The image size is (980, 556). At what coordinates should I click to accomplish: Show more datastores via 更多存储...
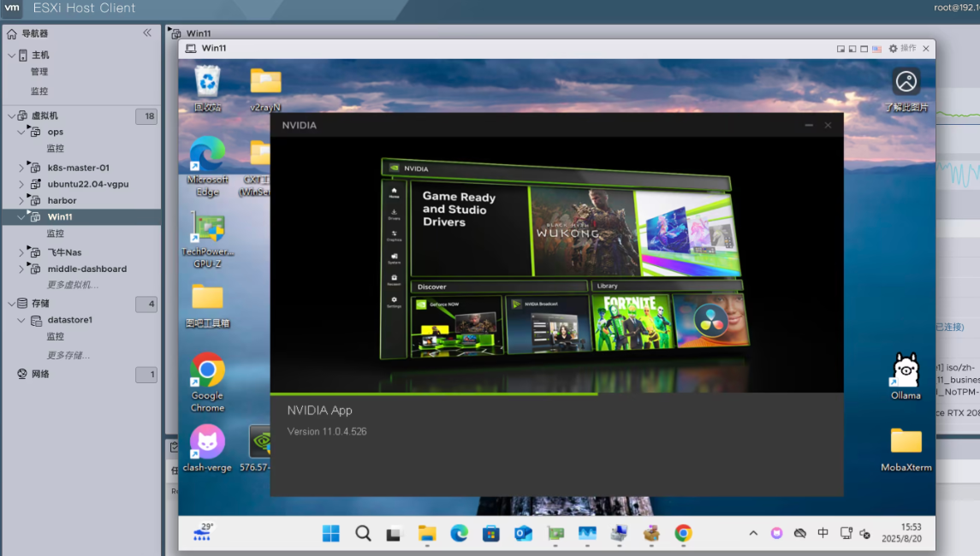point(68,356)
